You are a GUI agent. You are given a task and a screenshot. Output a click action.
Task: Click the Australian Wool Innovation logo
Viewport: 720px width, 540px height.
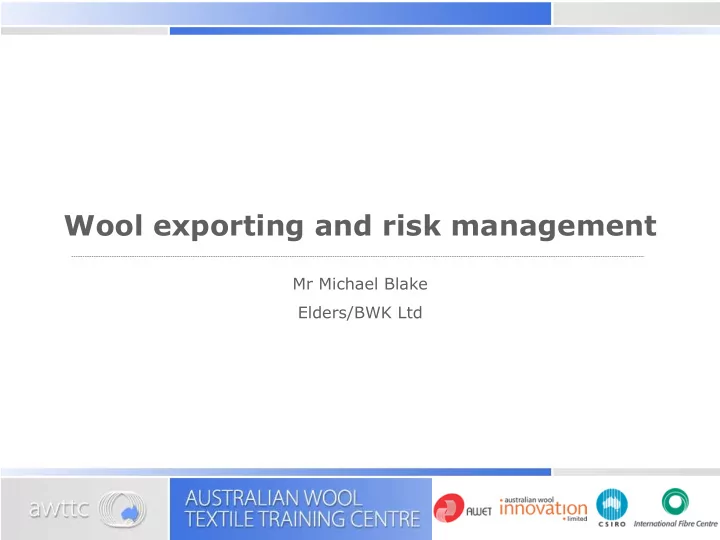pos(544,509)
